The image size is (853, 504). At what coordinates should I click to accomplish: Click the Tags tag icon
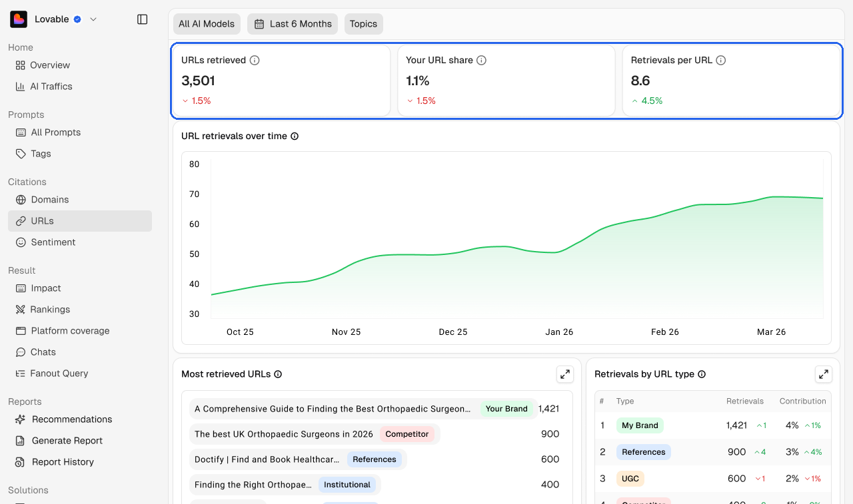pos(21,154)
